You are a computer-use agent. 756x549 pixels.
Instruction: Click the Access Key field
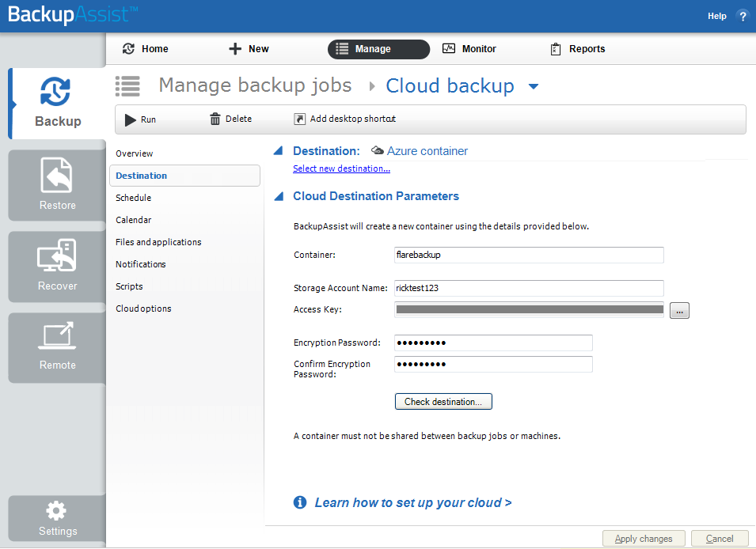[x=529, y=310]
